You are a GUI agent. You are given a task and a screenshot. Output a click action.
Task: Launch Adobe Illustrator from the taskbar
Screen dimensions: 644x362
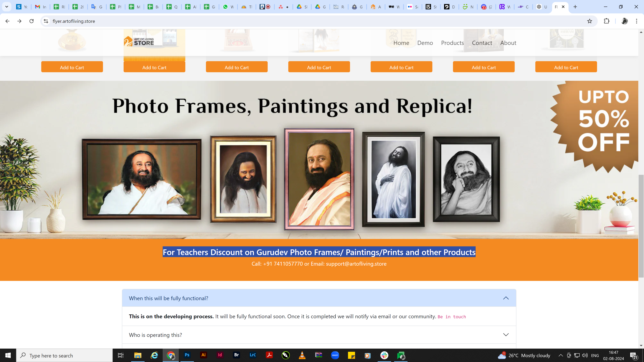click(203, 355)
